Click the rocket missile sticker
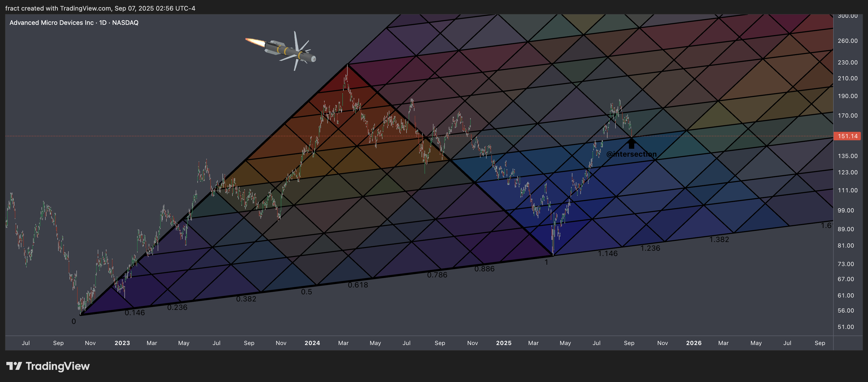The height and width of the screenshot is (382, 868). [x=281, y=51]
